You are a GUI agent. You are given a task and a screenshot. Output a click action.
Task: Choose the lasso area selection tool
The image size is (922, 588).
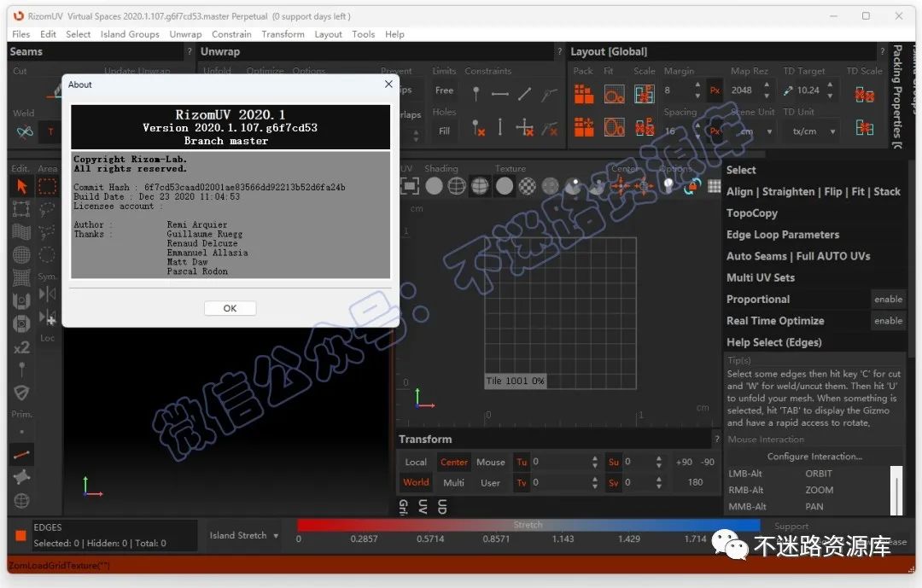coord(47,209)
